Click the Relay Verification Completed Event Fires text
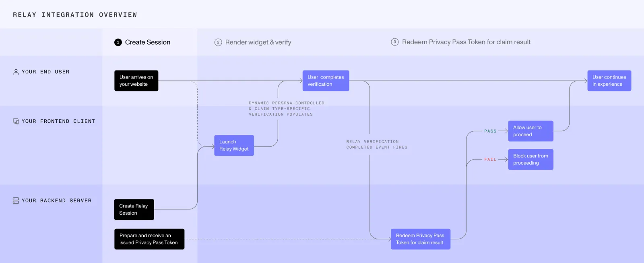644x263 pixels. [377, 145]
